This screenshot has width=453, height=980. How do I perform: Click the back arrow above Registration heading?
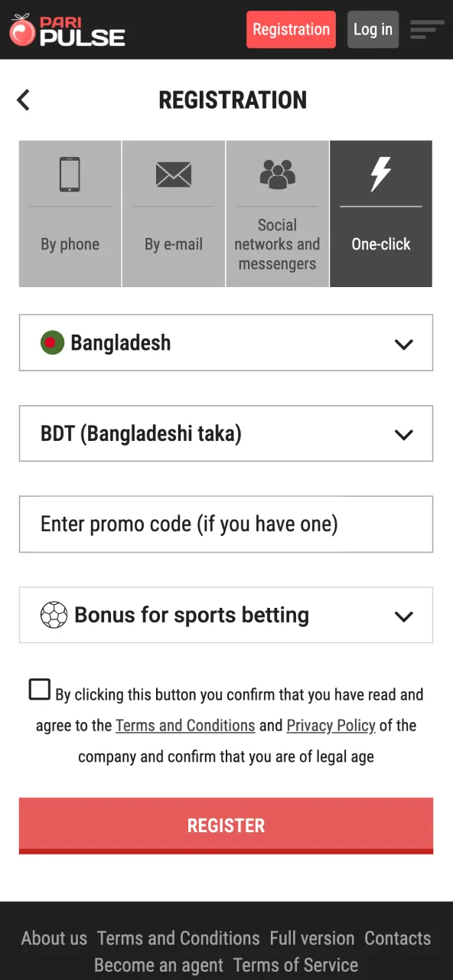23,100
